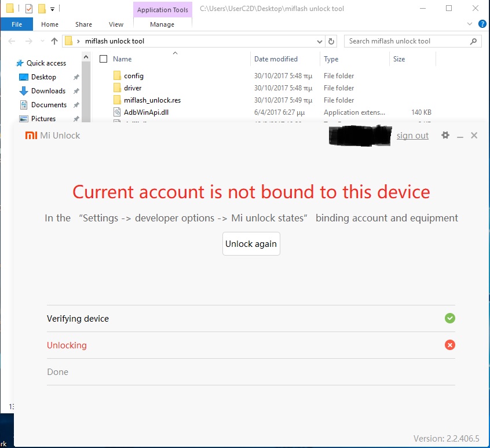490x448 pixels.
Task: Click the search magnifier icon
Action: pyautogui.click(x=473, y=41)
